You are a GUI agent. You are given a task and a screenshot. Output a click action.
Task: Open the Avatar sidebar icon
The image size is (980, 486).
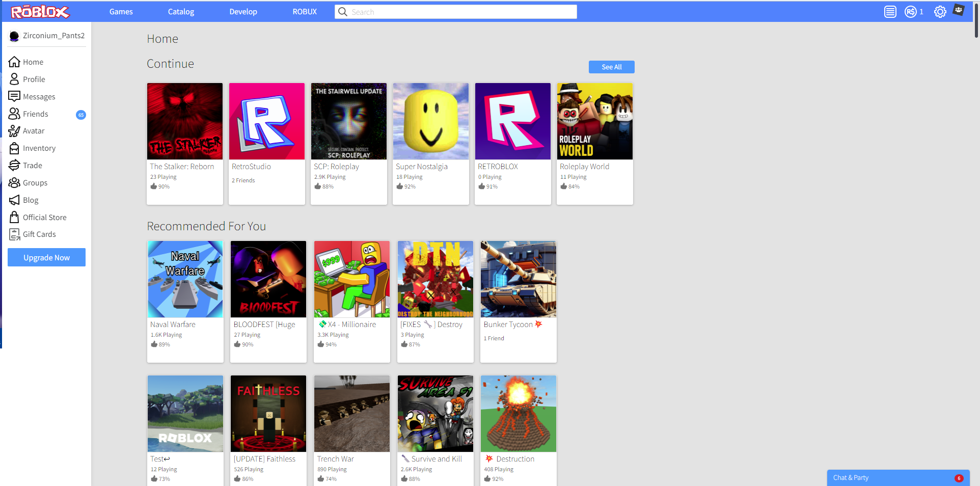(14, 131)
